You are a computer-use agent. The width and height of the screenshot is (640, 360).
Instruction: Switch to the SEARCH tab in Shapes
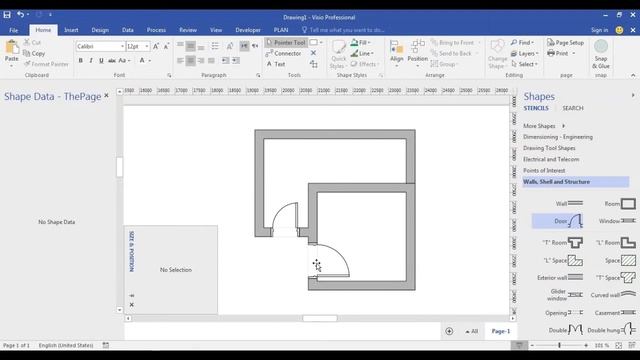573,108
